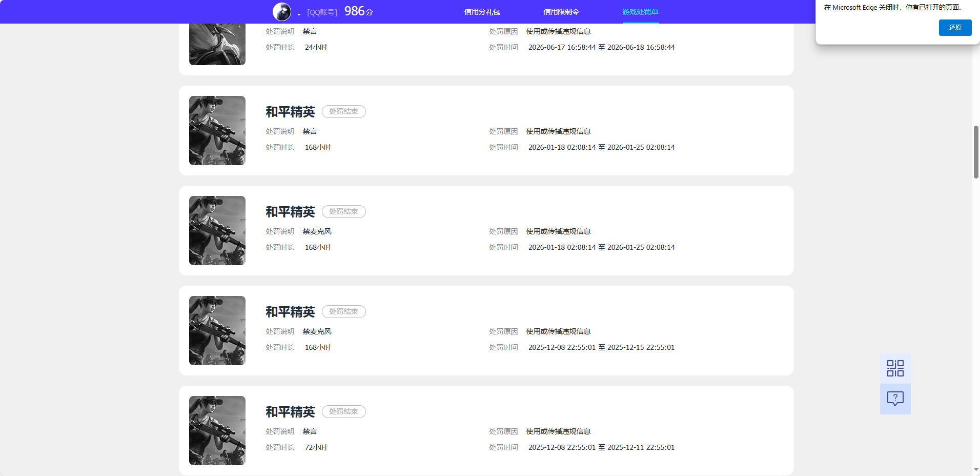The height and width of the screenshot is (476, 980).
Task: Click 和平精英 title on 72小时 card
Action: point(290,412)
